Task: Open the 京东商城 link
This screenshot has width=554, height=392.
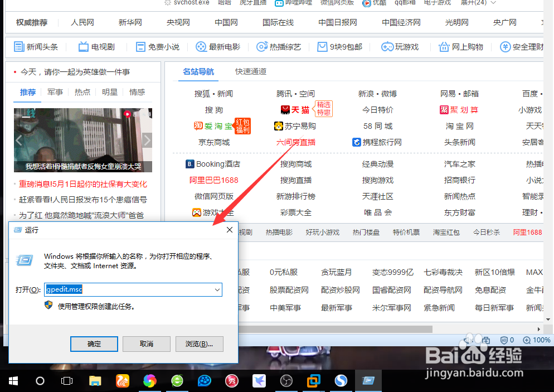Action: tap(214, 142)
